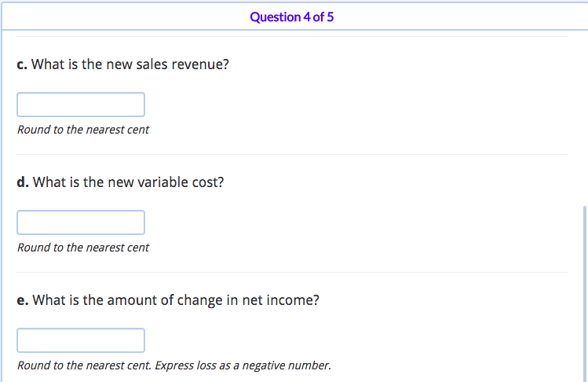The width and height of the screenshot is (588, 382).
Task: Click the rounding hint under question c
Action: [83, 130]
